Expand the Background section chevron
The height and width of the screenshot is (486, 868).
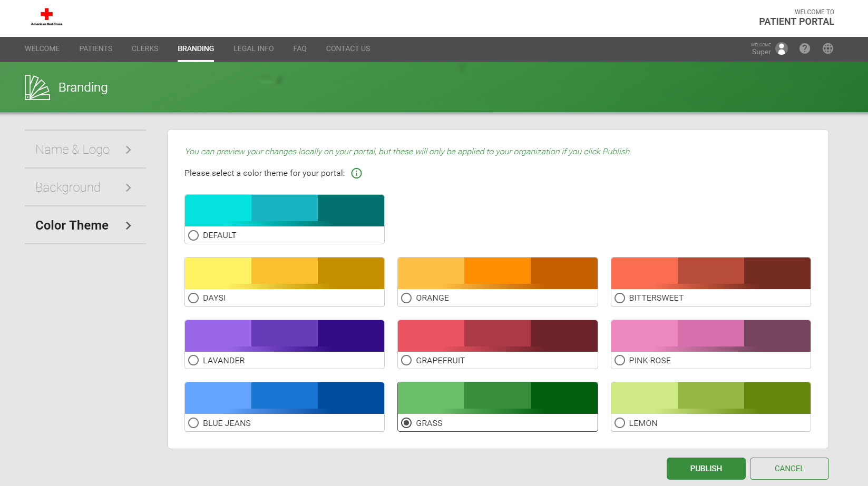(x=128, y=188)
